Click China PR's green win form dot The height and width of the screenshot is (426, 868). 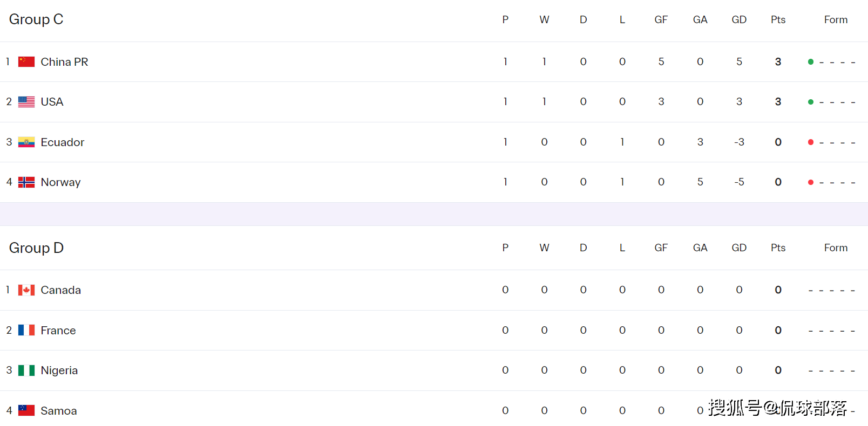[x=810, y=62]
